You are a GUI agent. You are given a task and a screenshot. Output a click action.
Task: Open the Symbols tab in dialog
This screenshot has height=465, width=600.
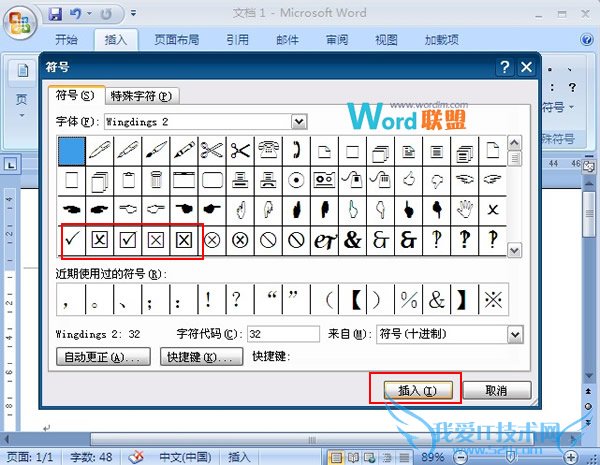click(75, 95)
